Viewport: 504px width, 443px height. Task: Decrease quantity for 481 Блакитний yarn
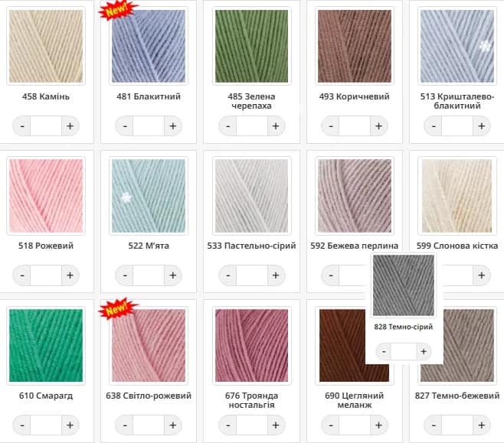coord(125,126)
